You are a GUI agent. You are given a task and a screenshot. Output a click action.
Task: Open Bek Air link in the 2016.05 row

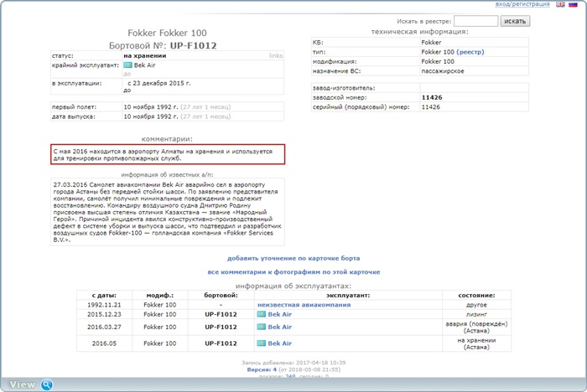pos(279,343)
